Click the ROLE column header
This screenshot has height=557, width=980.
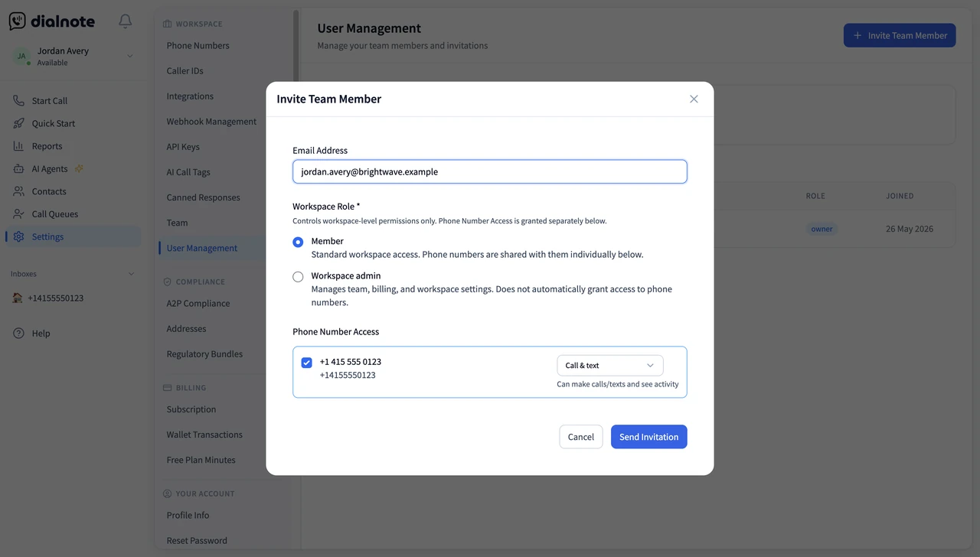(815, 196)
